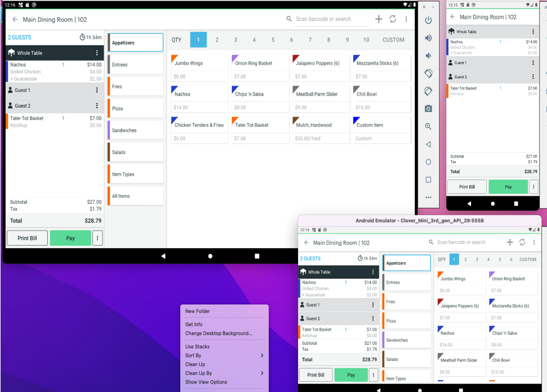Click the emulator volume up icon
547x392 pixels.
[x=429, y=38]
